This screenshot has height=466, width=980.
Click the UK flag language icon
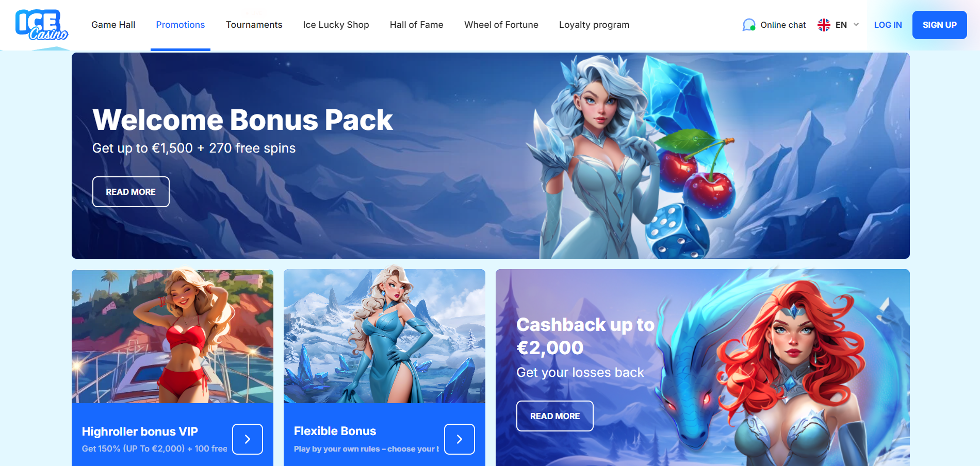824,25
